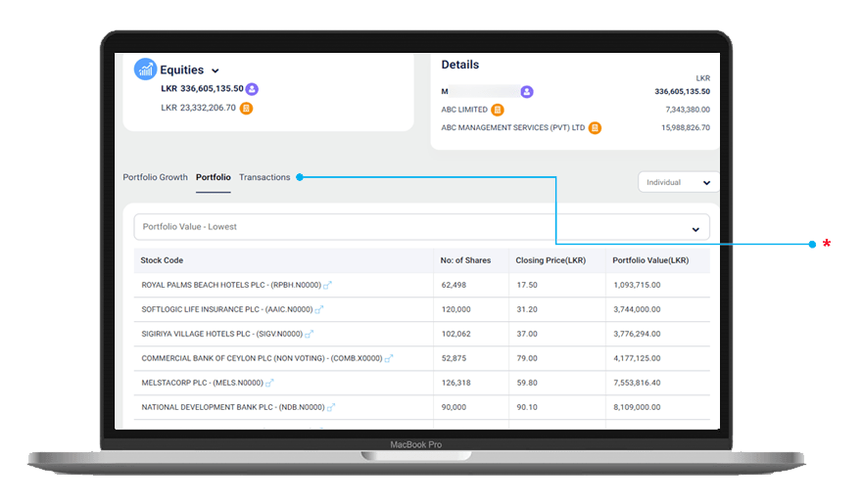862x504 pixels.
Task: Click closing price 31.20
Action: (527, 309)
